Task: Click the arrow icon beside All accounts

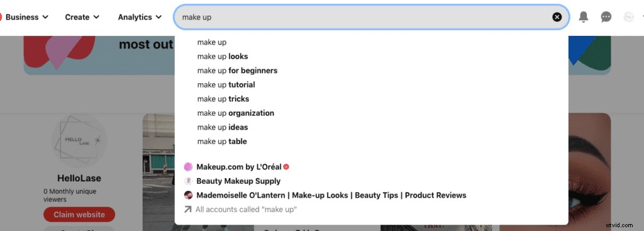Action: [187, 210]
